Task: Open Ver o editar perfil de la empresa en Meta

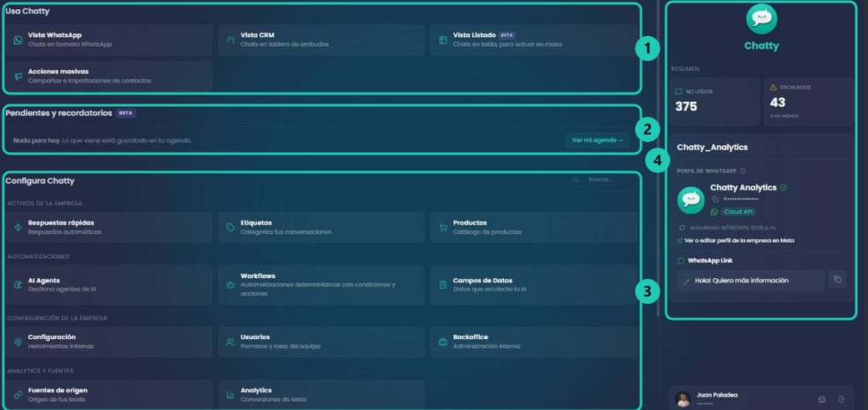Action: tap(735, 241)
